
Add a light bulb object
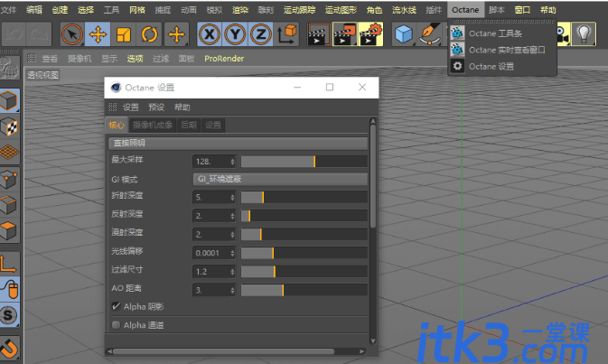click(x=584, y=34)
